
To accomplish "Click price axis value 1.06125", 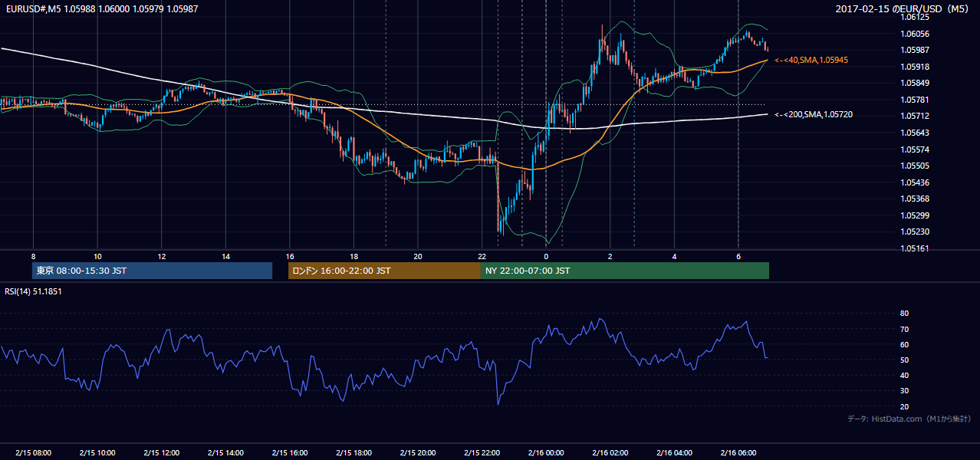I will [915, 17].
